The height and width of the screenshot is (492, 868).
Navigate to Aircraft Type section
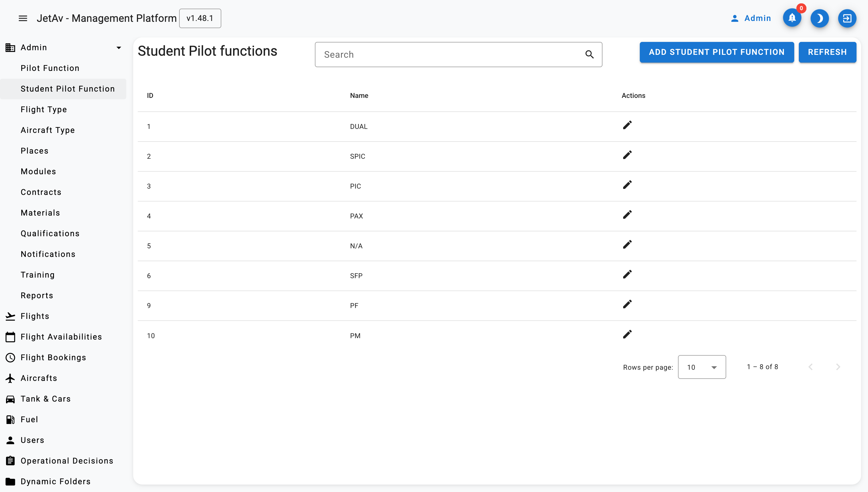(48, 130)
